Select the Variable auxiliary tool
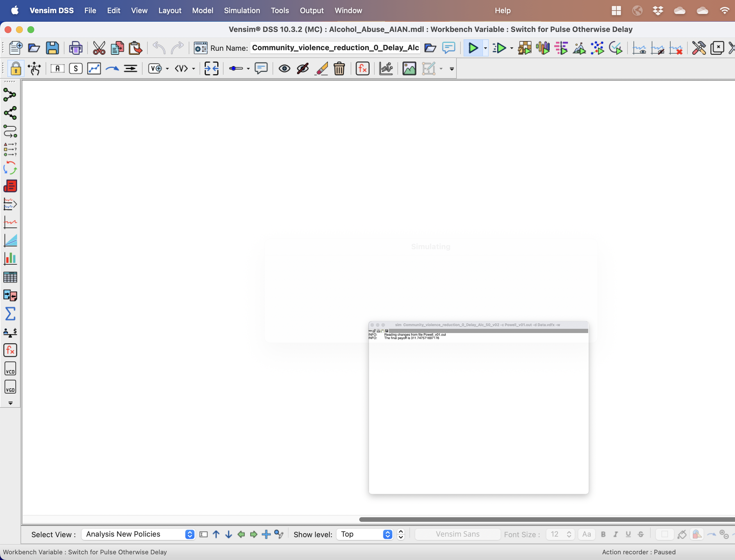The width and height of the screenshot is (735, 560). (x=57, y=69)
